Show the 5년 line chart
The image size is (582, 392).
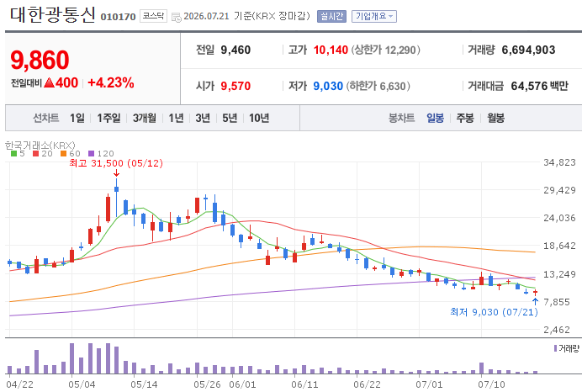pos(230,118)
